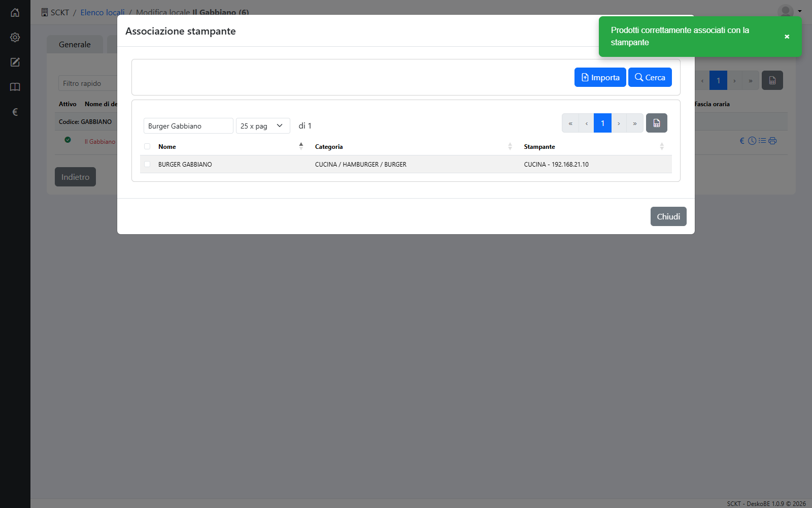Image resolution: width=812 pixels, height=508 pixels.
Task: Tick the select-all checkbox beside Nome
Action: pos(147,146)
